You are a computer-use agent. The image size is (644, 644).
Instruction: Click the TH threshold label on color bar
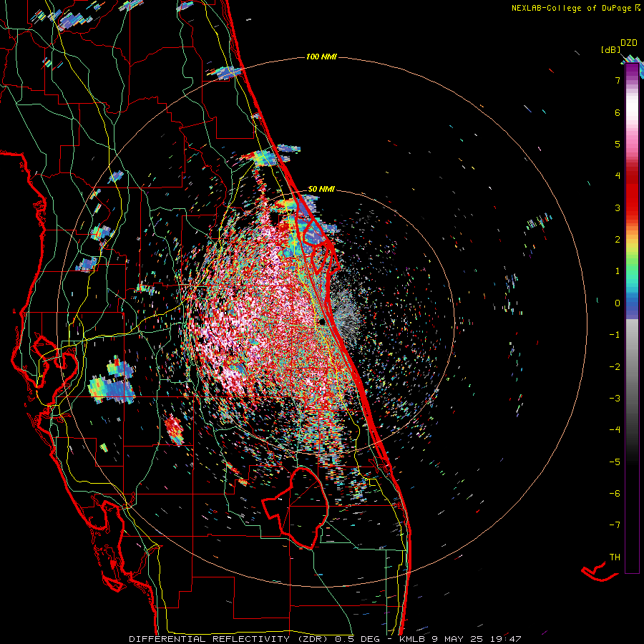[x=615, y=557]
